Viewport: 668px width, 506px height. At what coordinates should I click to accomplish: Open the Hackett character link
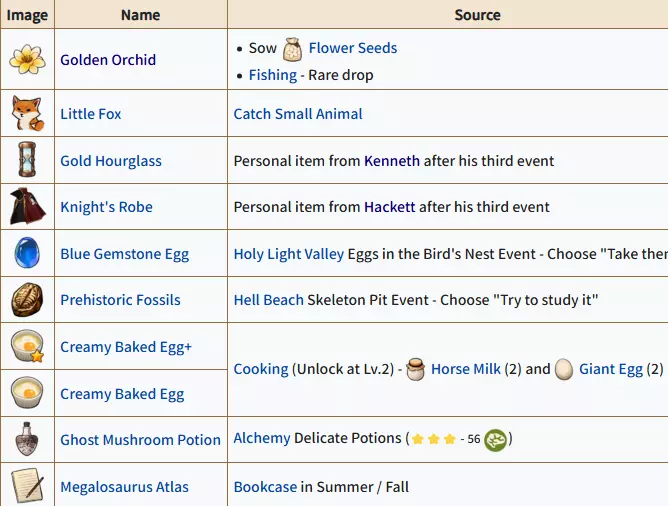click(390, 207)
